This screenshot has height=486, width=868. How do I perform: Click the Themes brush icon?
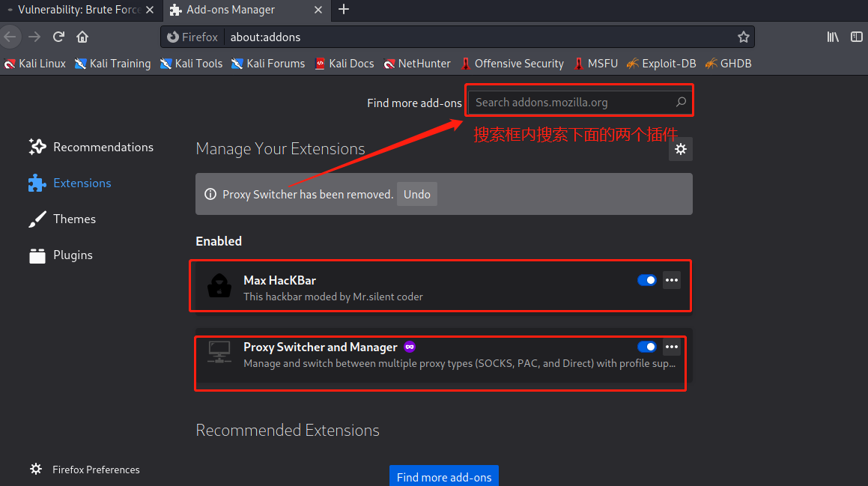pyautogui.click(x=37, y=219)
